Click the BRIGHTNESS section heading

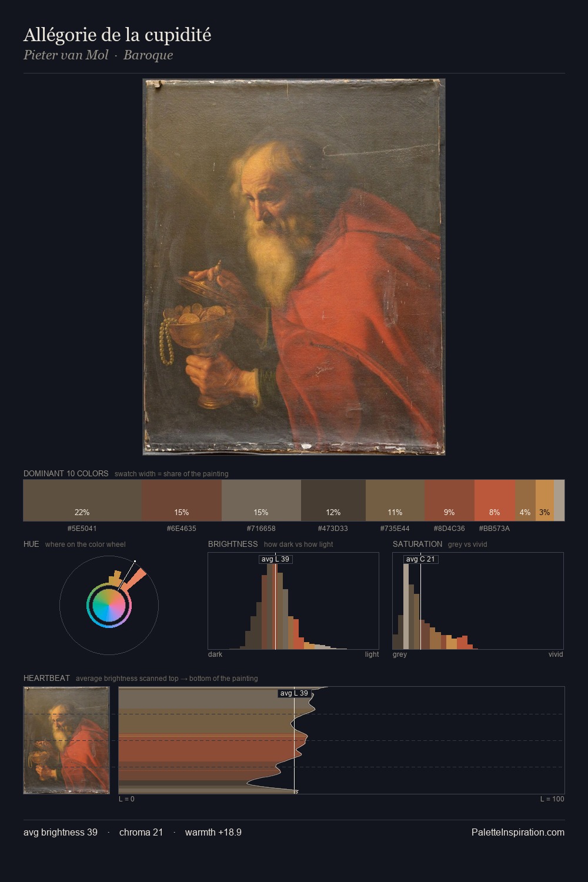pos(233,544)
